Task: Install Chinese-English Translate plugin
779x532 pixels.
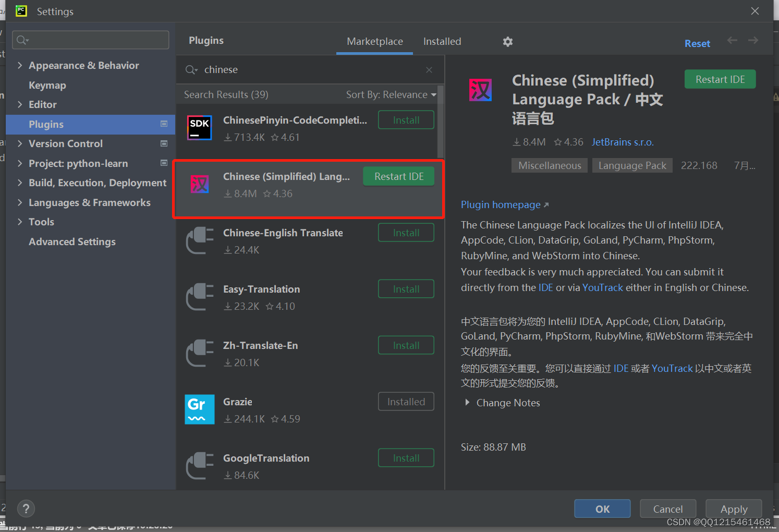Action: [x=406, y=233]
